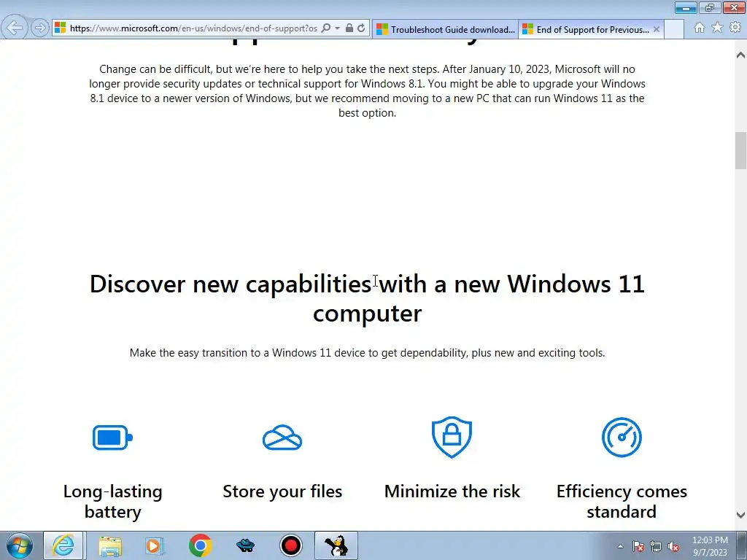Open the address bar autocomplete dropdown arrow

click(x=337, y=28)
